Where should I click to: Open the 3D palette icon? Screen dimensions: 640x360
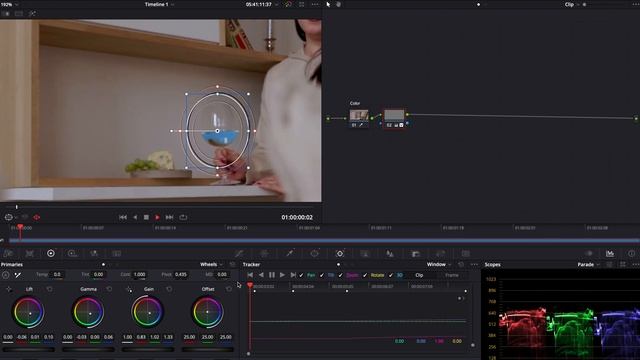466,253
